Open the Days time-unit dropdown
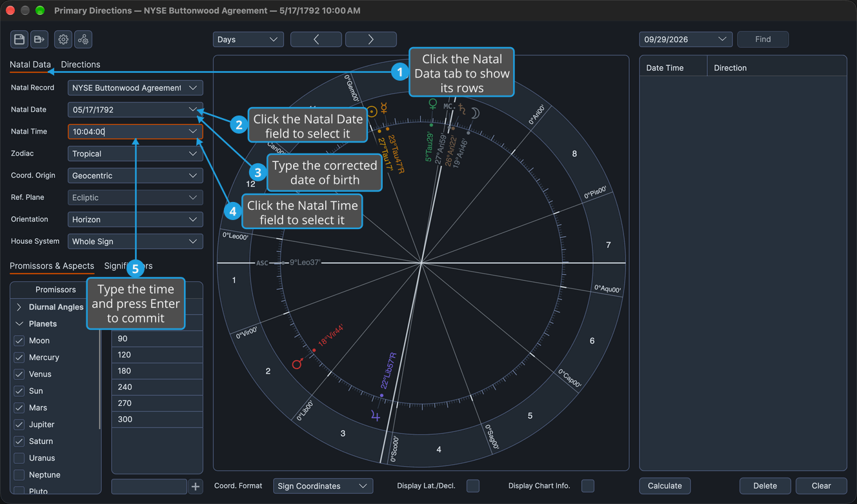Image resolution: width=857 pixels, height=504 pixels. [x=248, y=39]
